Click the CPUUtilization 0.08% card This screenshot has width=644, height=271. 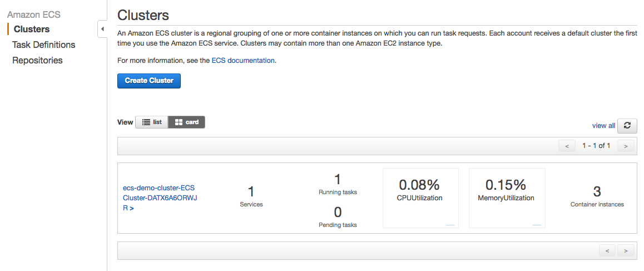420,198
